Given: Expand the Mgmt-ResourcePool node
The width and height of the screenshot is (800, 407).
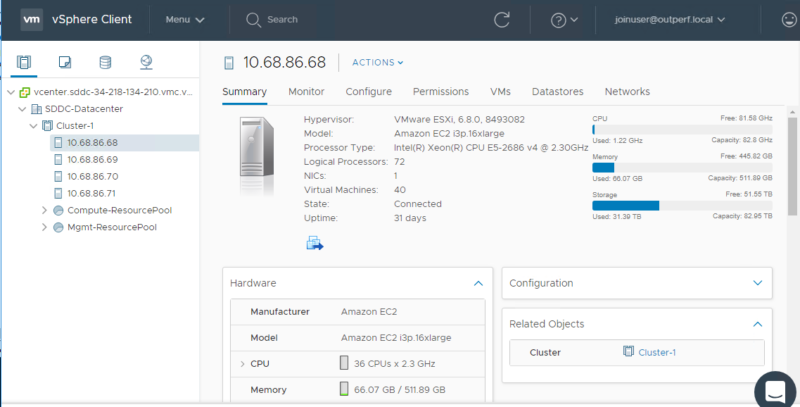Looking at the screenshot, I should (44, 227).
